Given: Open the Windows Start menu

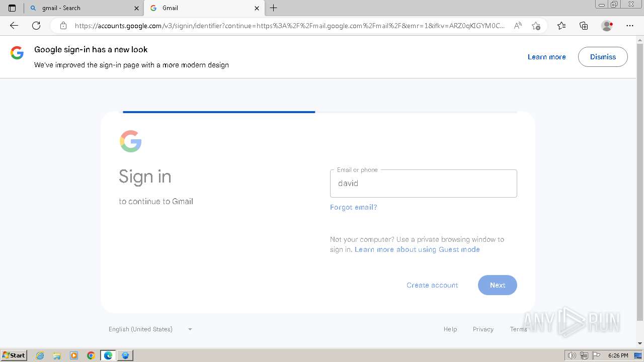Looking at the screenshot, I should (14, 355).
